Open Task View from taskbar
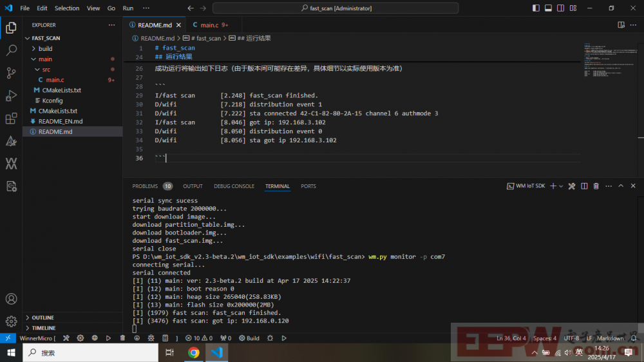This screenshot has width=644, height=362. click(x=169, y=352)
